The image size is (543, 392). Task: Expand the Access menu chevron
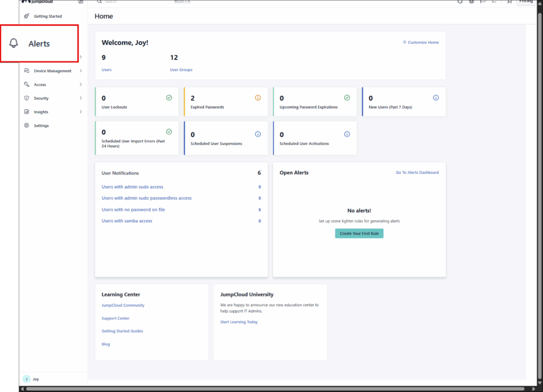pos(81,85)
